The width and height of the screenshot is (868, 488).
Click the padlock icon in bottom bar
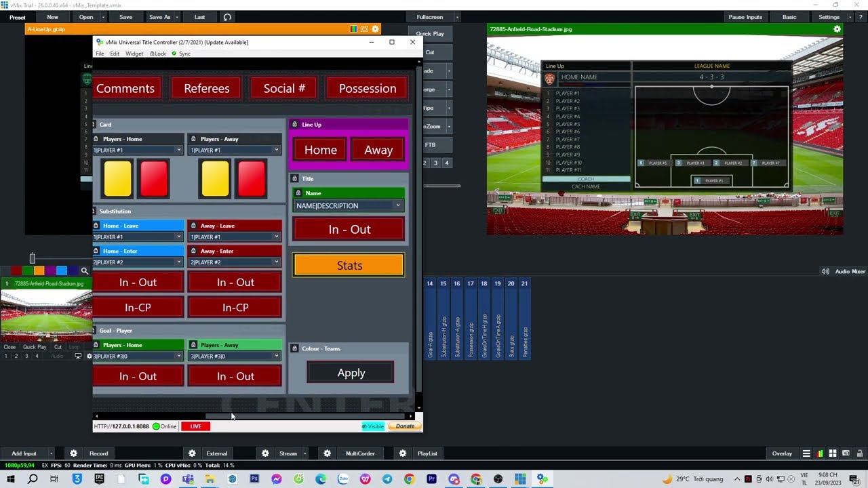[x=860, y=453]
